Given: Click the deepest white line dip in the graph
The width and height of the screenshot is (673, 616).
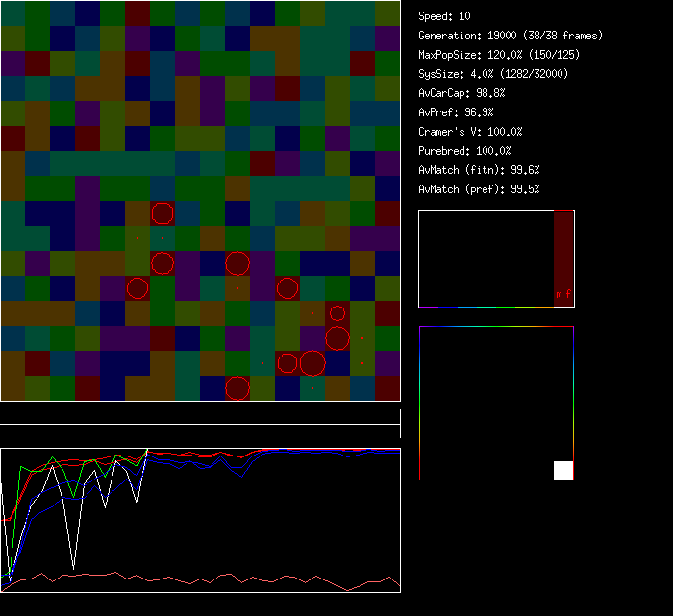Looking at the screenshot, I should click(72, 566).
